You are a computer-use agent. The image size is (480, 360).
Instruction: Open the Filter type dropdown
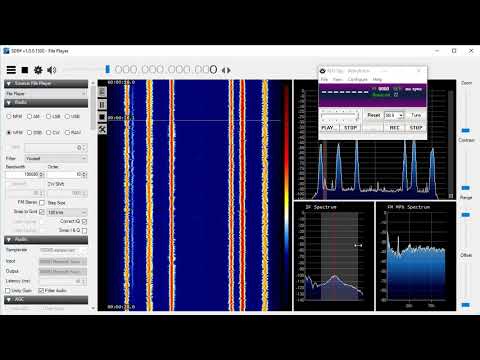56,158
